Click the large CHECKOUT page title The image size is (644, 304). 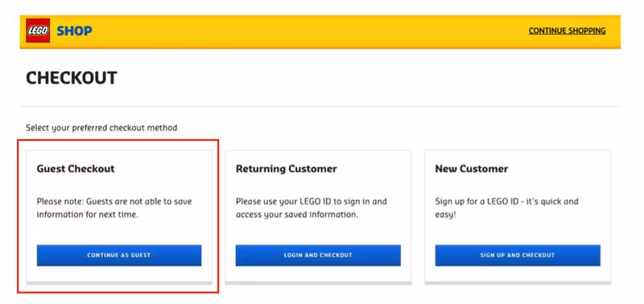coord(72,78)
